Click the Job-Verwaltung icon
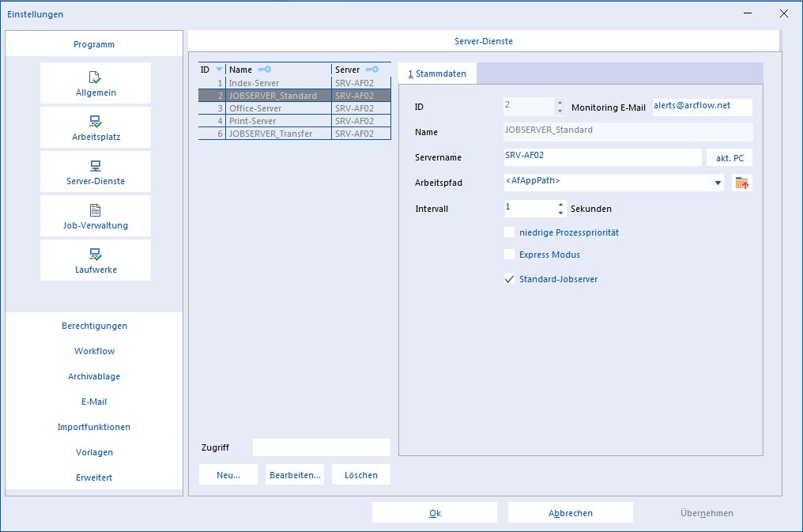The width and height of the screenshot is (803, 532). click(96, 210)
